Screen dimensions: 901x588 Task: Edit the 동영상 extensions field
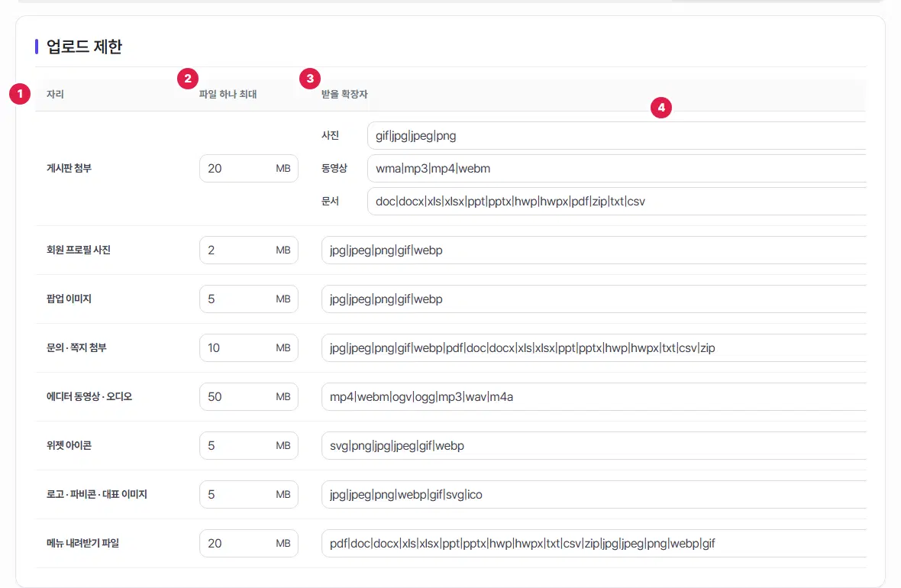point(616,169)
